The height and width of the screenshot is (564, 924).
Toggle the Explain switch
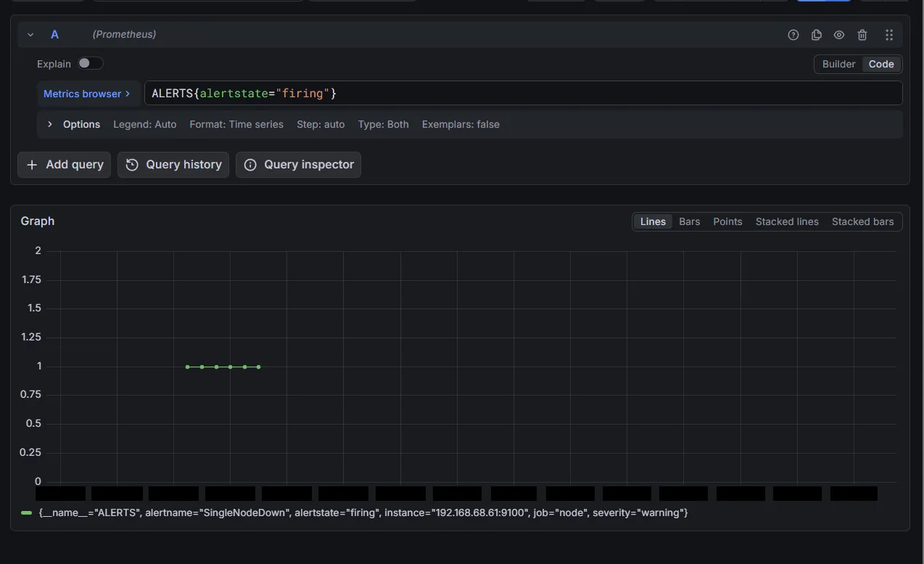(x=91, y=63)
